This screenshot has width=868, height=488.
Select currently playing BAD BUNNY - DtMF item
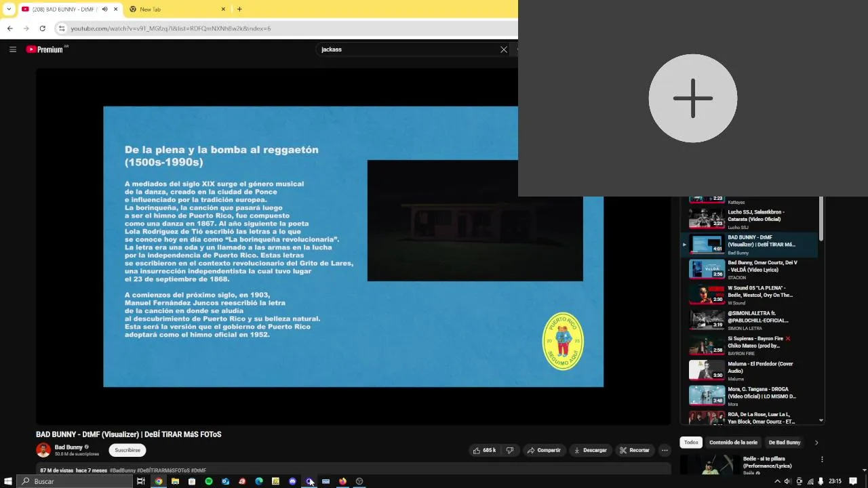click(x=749, y=244)
